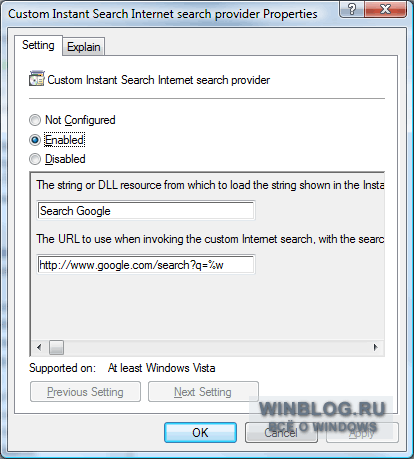This screenshot has height=459, width=414.
Task: Click the left scroll arrow in options pane
Action: [39, 347]
